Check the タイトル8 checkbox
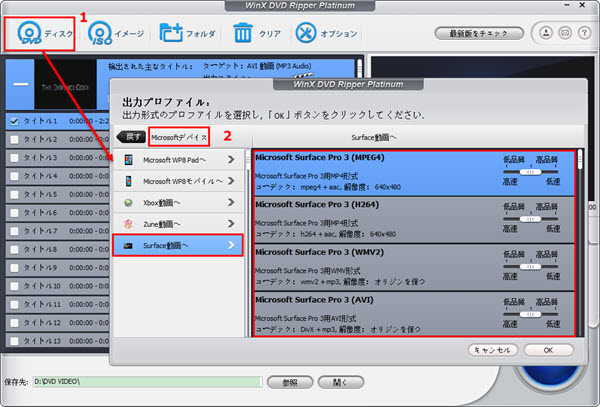Viewport: 600px width, 407px height. coord(14,250)
